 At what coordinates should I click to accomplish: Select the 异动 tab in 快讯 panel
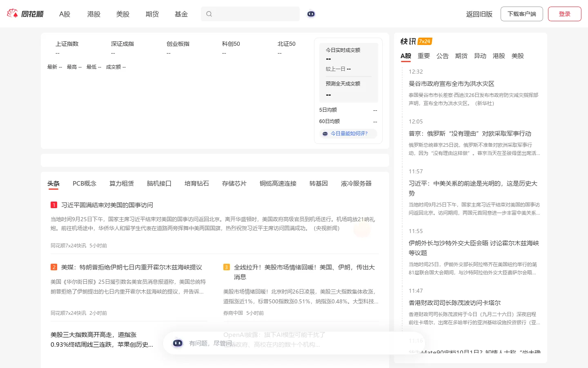click(480, 56)
